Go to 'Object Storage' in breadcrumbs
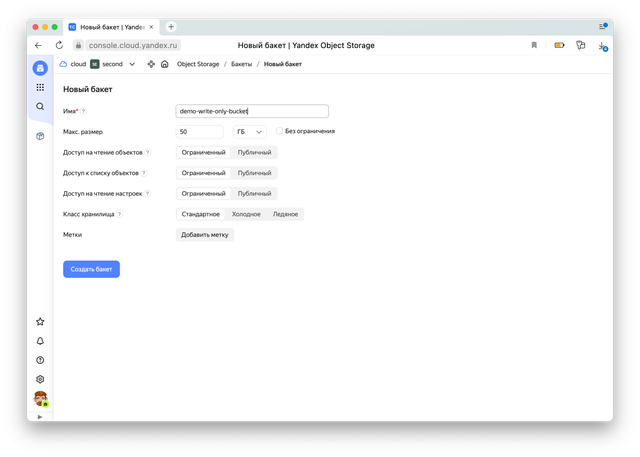The height and width of the screenshot is (457, 640). [x=197, y=64]
